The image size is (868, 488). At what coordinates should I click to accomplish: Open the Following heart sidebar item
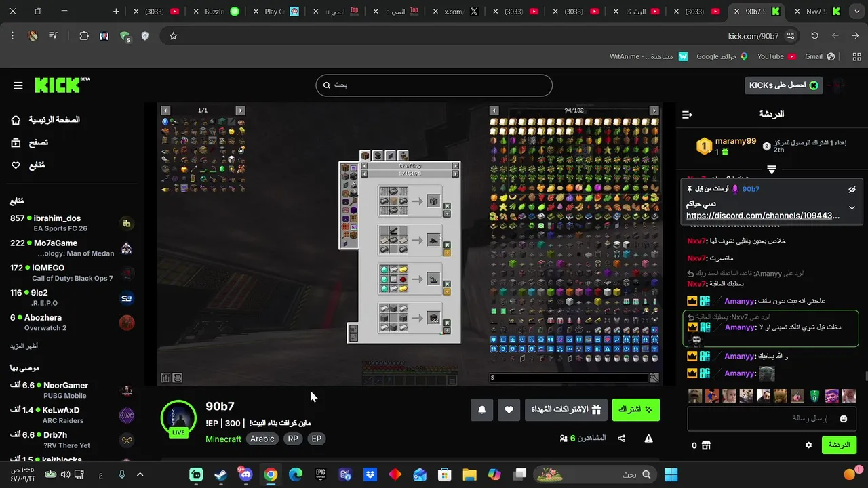coord(28,165)
